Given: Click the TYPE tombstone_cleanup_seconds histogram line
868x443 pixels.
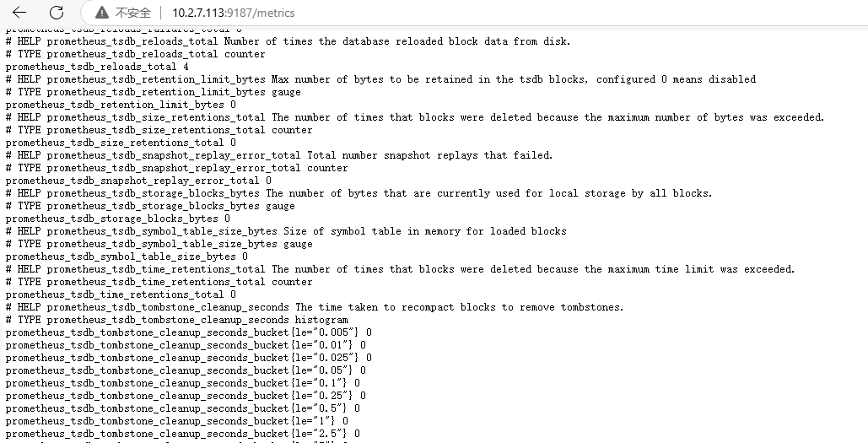Looking at the screenshot, I should [x=176, y=320].
